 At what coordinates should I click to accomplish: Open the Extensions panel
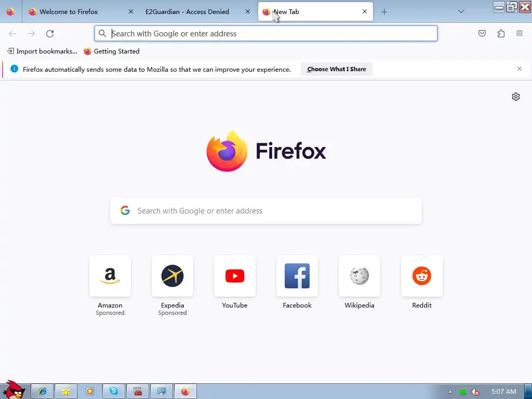pos(501,33)
